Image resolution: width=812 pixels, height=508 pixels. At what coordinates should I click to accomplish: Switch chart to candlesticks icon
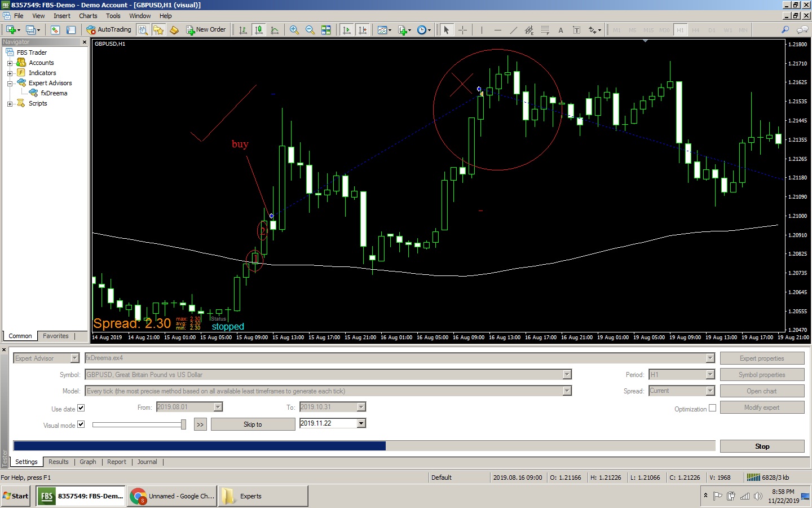tap(259, 30)
